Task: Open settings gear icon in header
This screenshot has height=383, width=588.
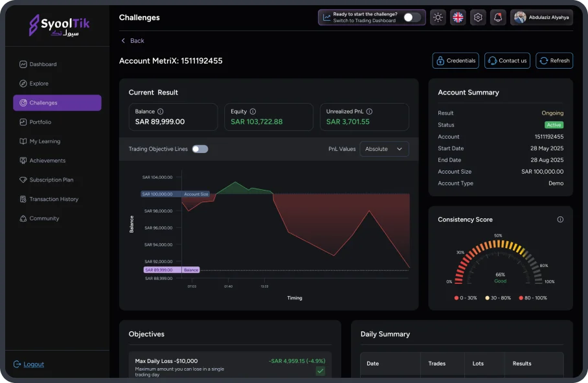Action: click(x=478, y=17)
